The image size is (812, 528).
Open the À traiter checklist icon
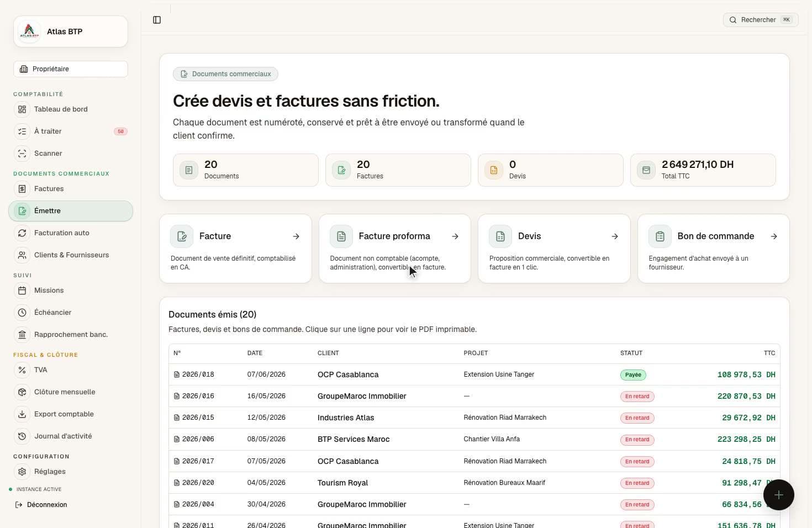coord(22,131)
